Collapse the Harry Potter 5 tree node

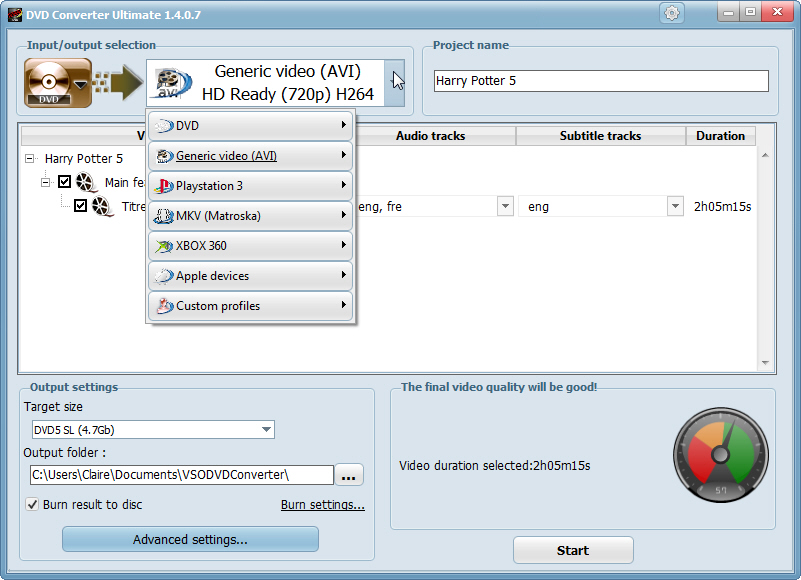click(30, 158)
